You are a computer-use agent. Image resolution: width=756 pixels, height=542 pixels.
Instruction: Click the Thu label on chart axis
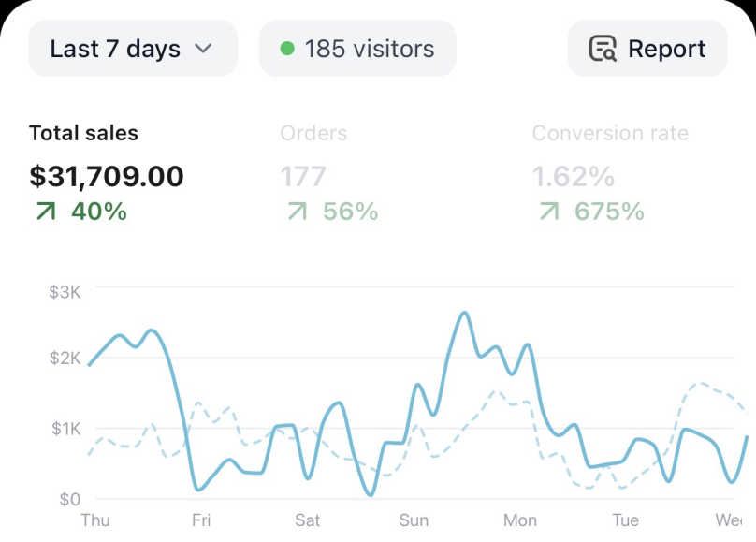(x=95, y=520)
